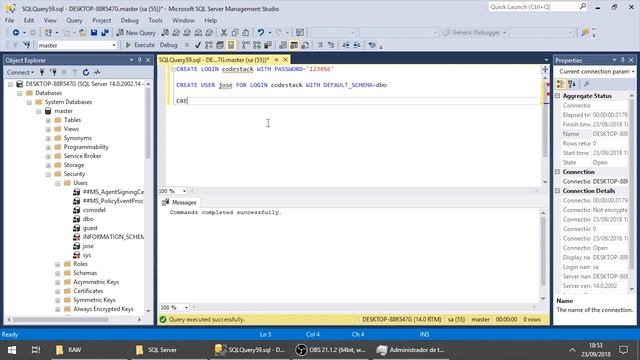Viewport: 640px width, 360px height.
Task: Click the Copy icon in toolbar
Action: 235,33
